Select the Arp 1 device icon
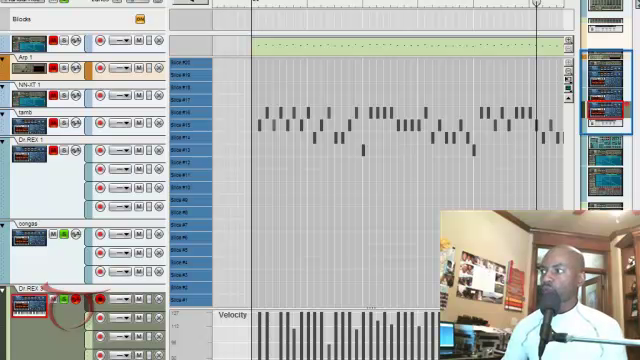This screenshot has width=640, height=360. pyautogui.click(x=29, y=68)
